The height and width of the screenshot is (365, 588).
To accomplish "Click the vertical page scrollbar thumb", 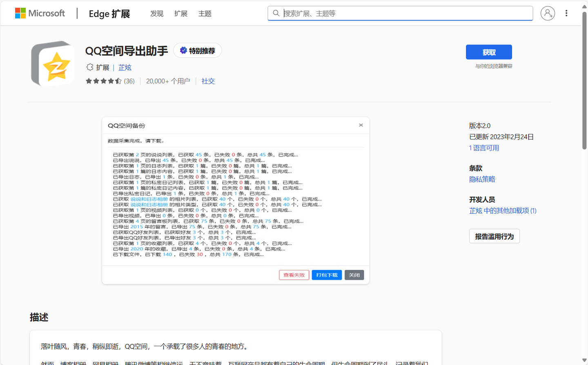I will tap(584, 80).
